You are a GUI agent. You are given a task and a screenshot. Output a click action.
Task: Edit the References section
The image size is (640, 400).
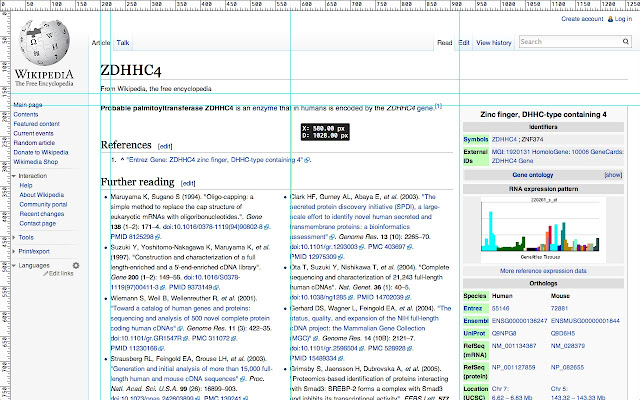coord(165,146)
